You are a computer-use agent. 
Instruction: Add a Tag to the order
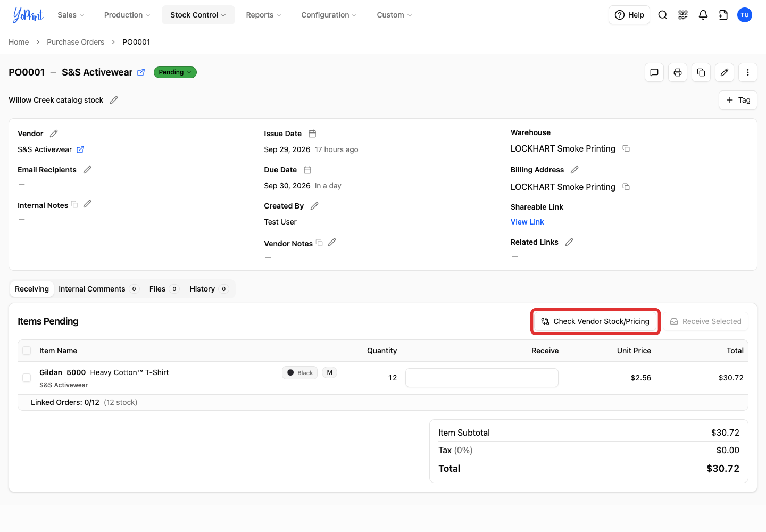[738, 100]
